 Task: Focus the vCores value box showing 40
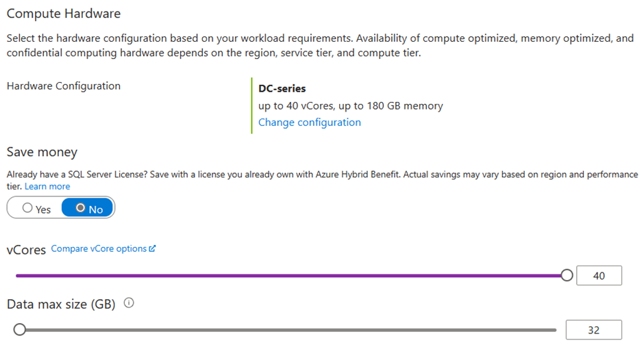(599, 275)
